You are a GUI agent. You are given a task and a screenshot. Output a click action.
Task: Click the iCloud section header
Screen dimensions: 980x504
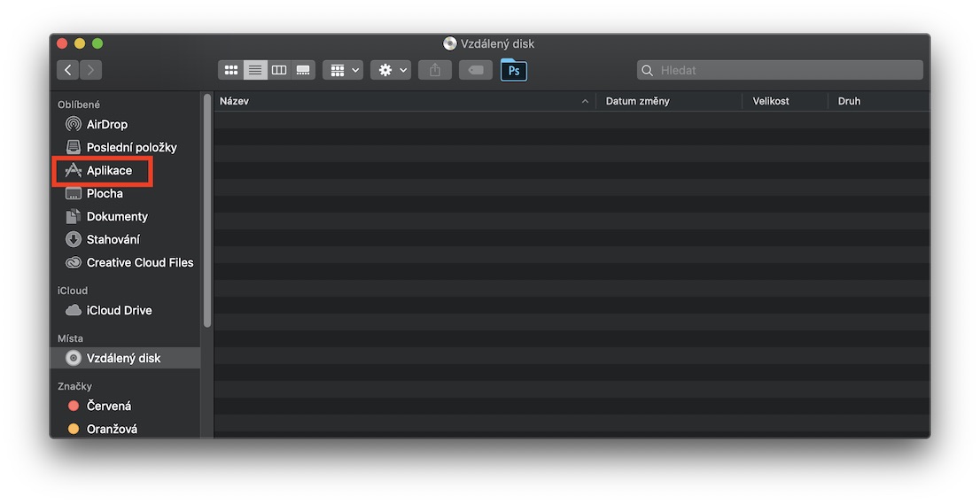(x=73, y=291)
